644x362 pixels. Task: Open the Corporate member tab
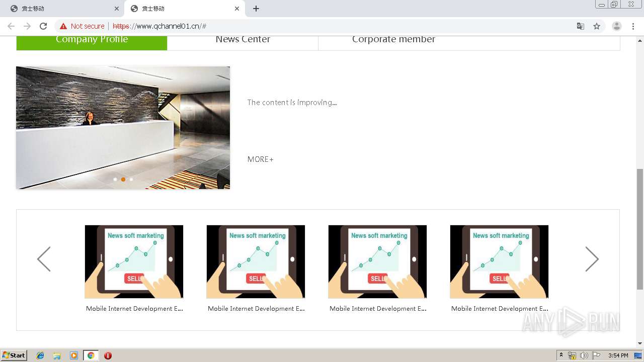point(393,43)
